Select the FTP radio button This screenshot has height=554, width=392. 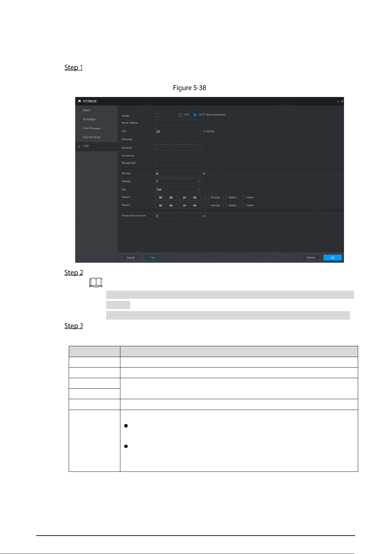coord(180,115)
